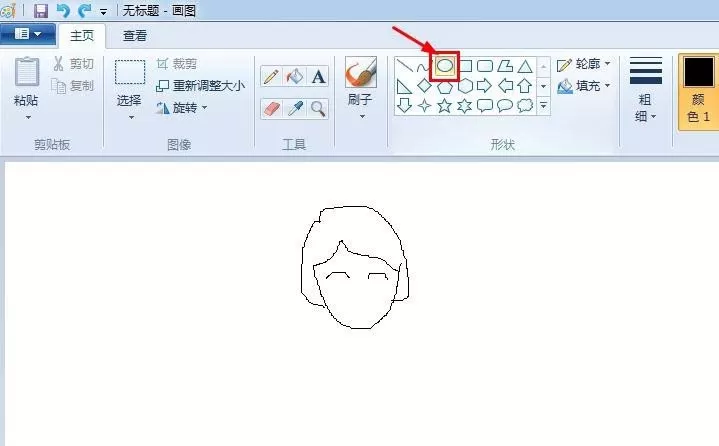Viewport: 719px width, 446px height.
Task: Select the Magnifier tool
Action: point(318,109)
